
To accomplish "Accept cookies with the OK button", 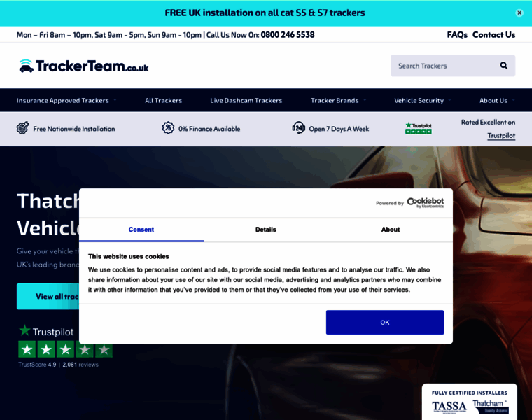I will point(385,322).
